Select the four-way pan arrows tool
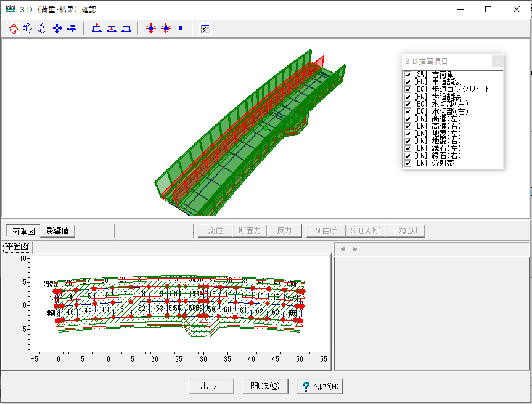 pyautogui.click(x=57, y=28)
